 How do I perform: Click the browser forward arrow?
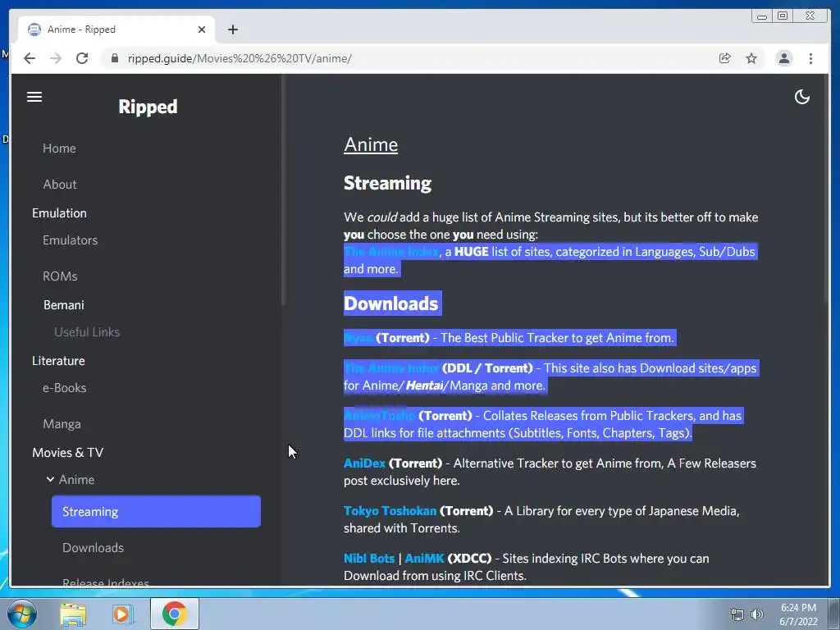tap(56, 58)
